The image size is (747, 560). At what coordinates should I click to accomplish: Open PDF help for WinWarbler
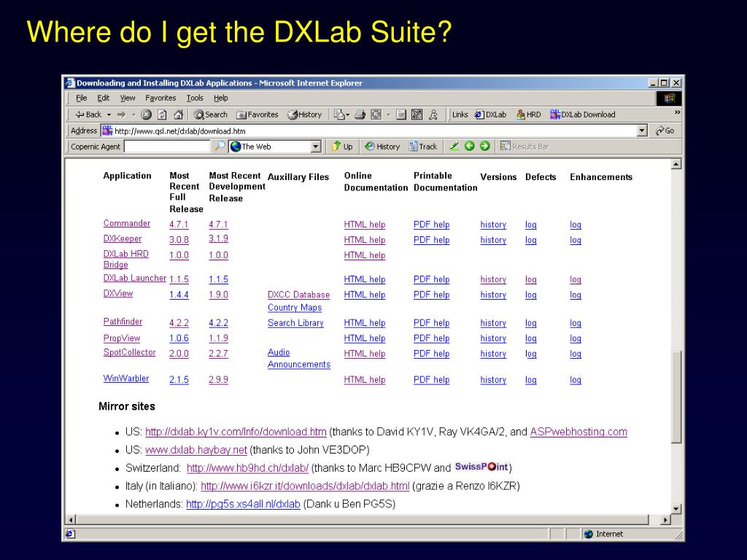pyautogui.click(x=431, y=379)
